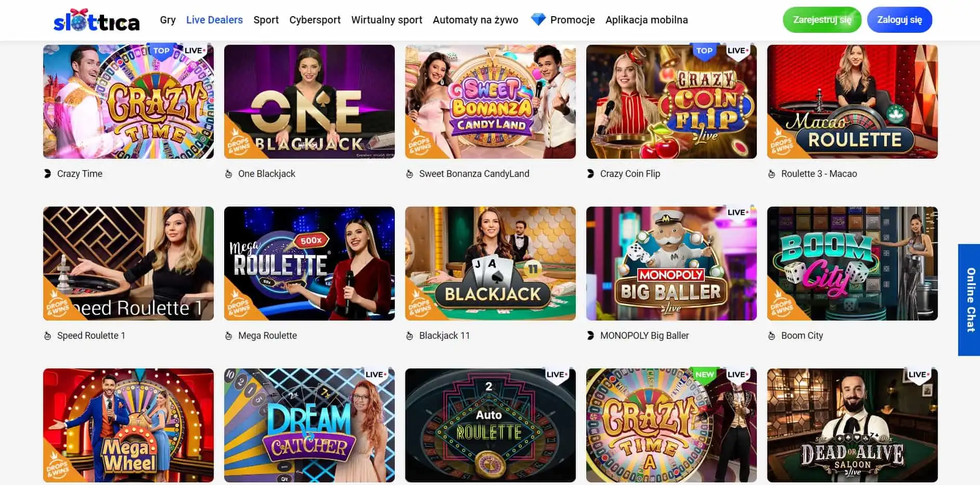Click the diamond icon next to Promocje
This screenshot has width=980, height=485.
(538, 20)
